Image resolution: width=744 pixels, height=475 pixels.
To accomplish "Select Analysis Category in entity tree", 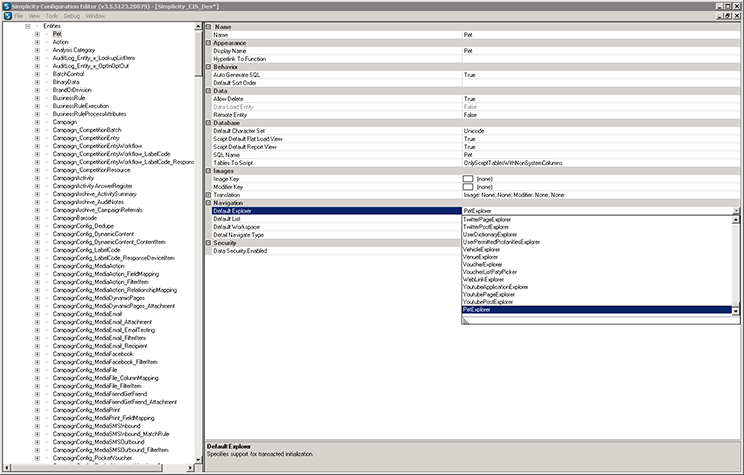I will [x=74, y=50].
